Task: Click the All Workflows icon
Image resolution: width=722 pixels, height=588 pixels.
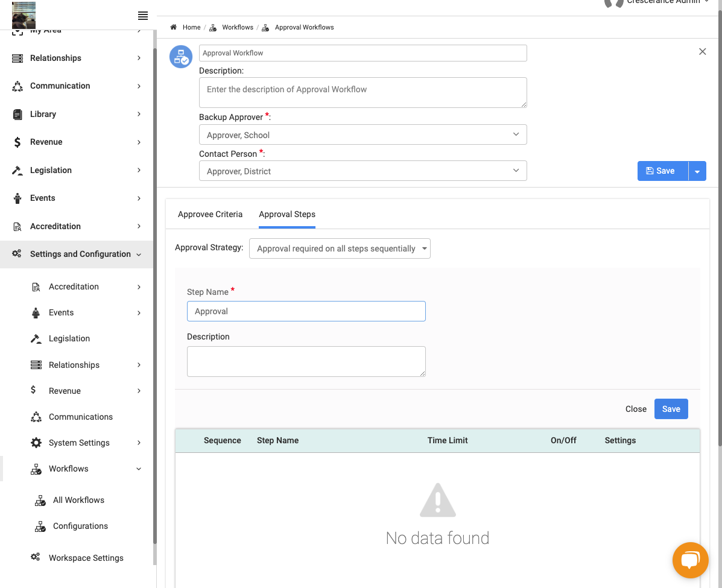Action: click(x=40, y=501)
